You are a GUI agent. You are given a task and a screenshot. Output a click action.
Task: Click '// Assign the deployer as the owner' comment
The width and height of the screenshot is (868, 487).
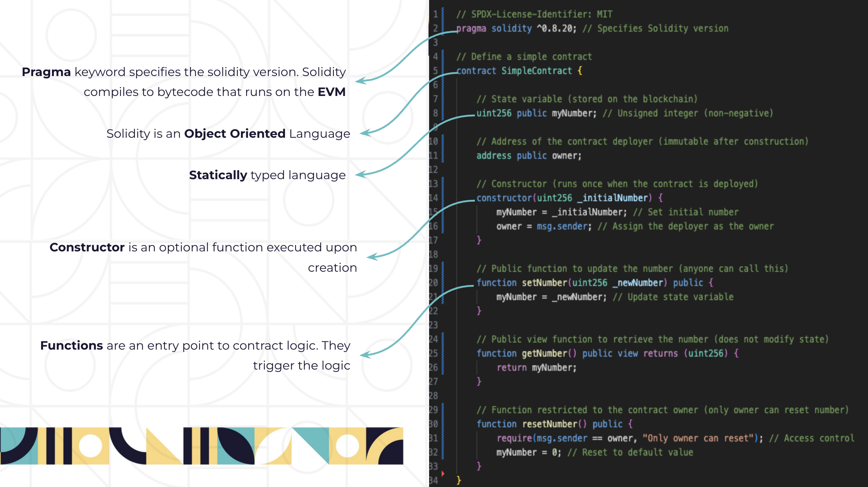pos(685,226)
